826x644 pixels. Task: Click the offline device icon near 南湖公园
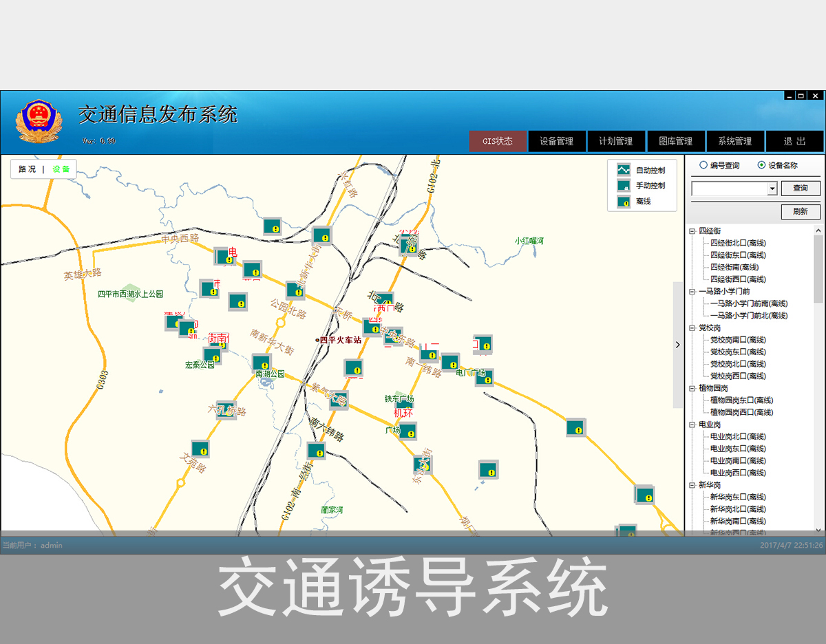(260, 361)
